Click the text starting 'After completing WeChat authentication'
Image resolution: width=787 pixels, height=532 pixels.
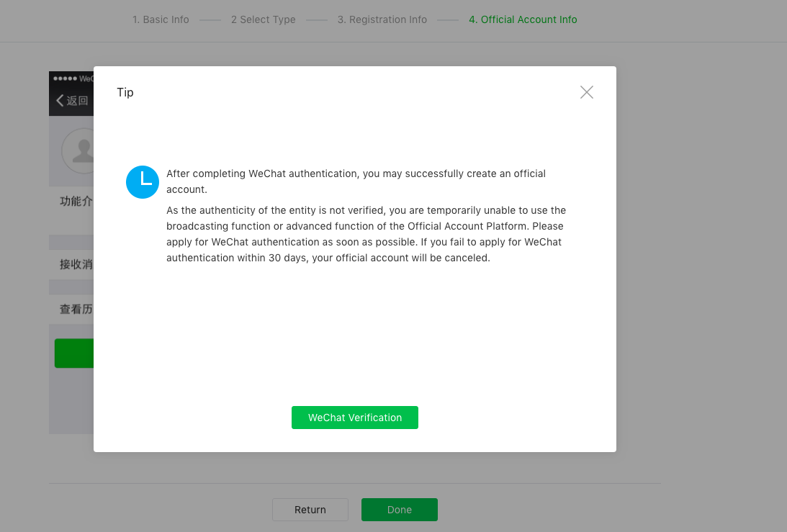coord(356,181)
